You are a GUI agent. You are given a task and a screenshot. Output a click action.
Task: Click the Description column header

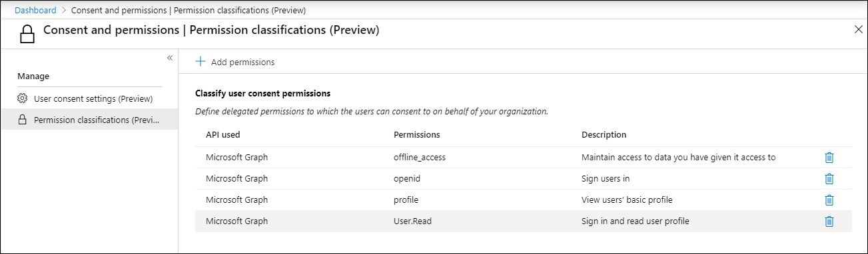[604, 134]
